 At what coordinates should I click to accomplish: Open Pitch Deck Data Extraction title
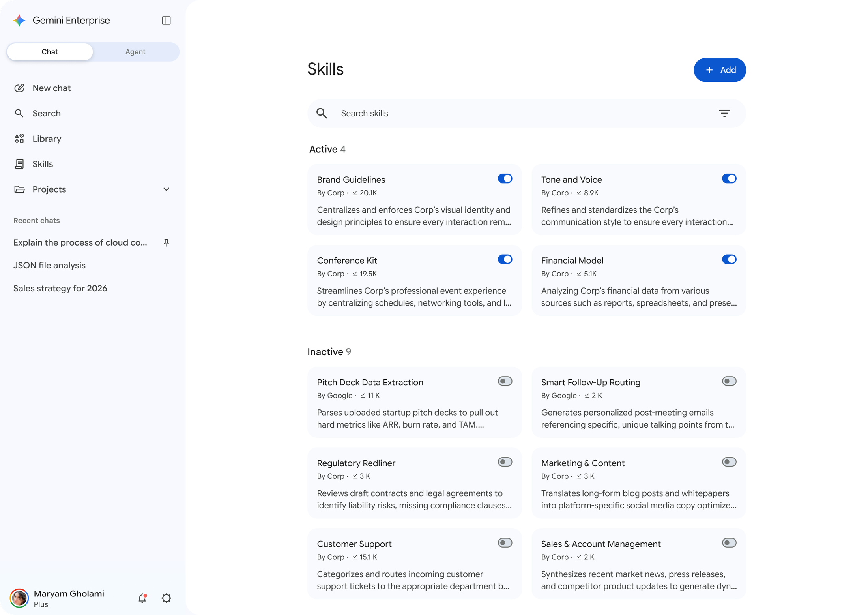pyautogui.click(x=370, y=382)
